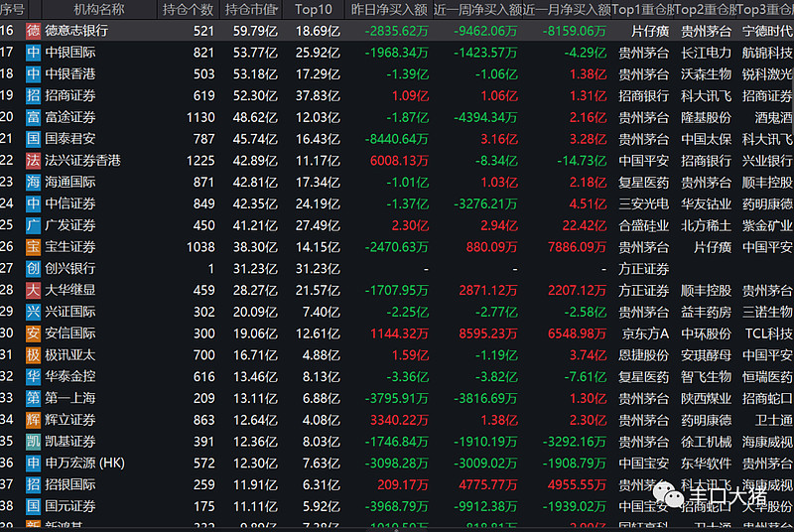Click the 广发证券 logo icon
Viewport: 794px width, 532px height.
pyautogui.click(x=34, y=225)
